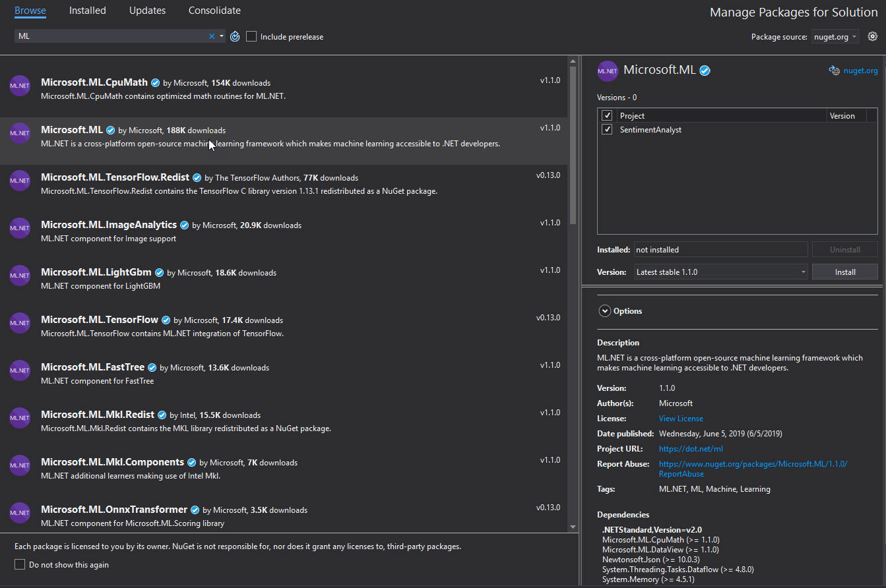Click the System.Threading.Tasks.Dataflow dependency entry

coord(678,569)
